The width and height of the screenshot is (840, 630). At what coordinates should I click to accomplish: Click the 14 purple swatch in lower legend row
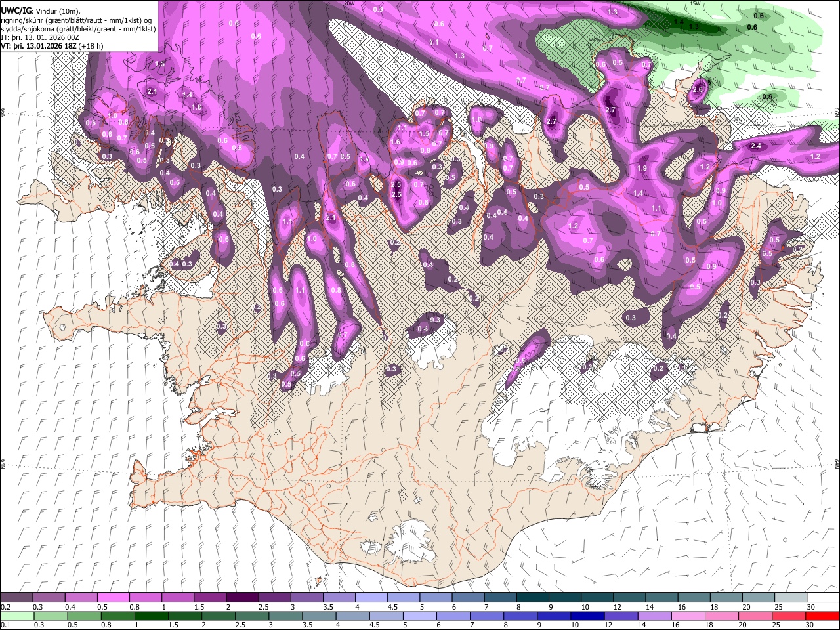point(654,616)
